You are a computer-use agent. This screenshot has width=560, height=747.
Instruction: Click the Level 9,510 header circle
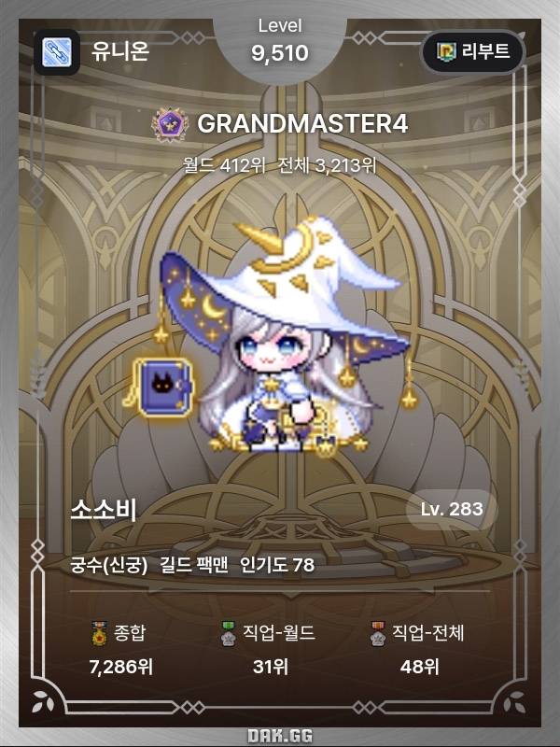[280, 43]
